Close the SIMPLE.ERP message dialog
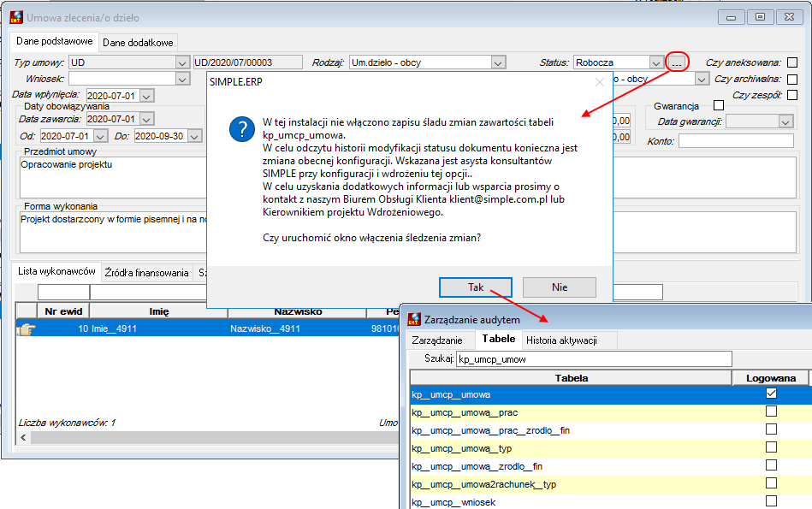The width and height of the screenshot is (812, 509). [x=600, y=82]
